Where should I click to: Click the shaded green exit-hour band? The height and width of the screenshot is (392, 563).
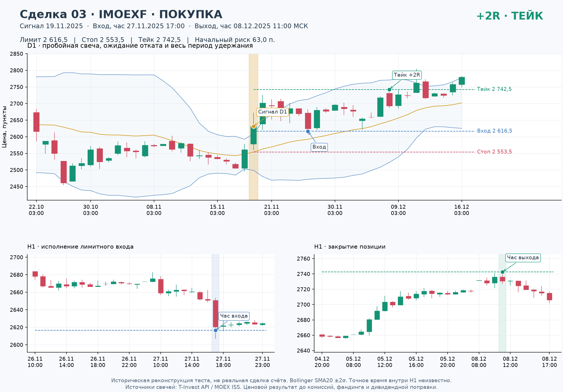tap(502, 303)
